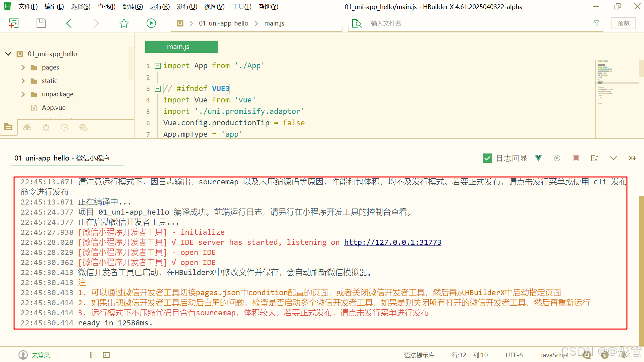Click the project icon in the breadcrumb
The image size is (644, 362).
[180, 23]
